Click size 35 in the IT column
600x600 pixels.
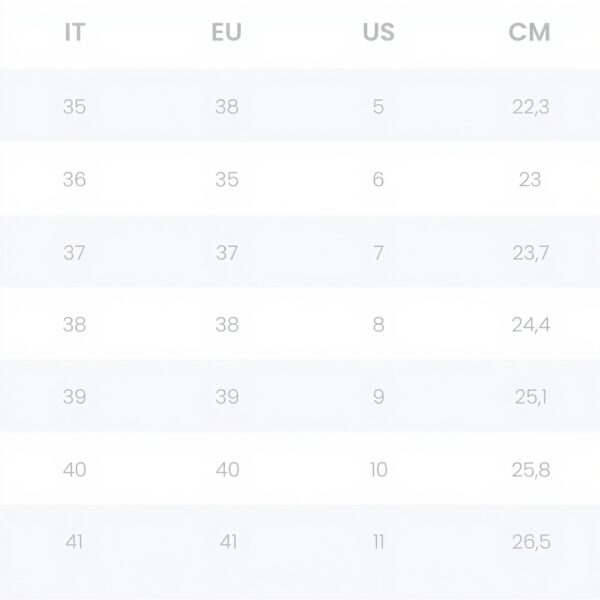(74, 106)
